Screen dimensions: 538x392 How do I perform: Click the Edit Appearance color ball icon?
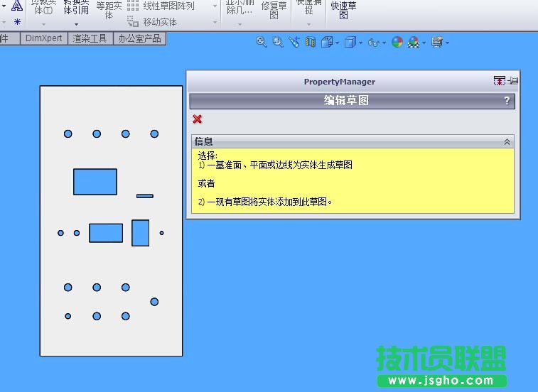tap(397, 42)
